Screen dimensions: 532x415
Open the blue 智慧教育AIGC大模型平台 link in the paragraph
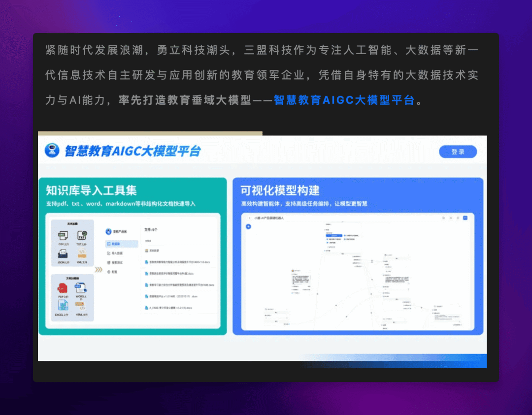click(x=344, y=100)
